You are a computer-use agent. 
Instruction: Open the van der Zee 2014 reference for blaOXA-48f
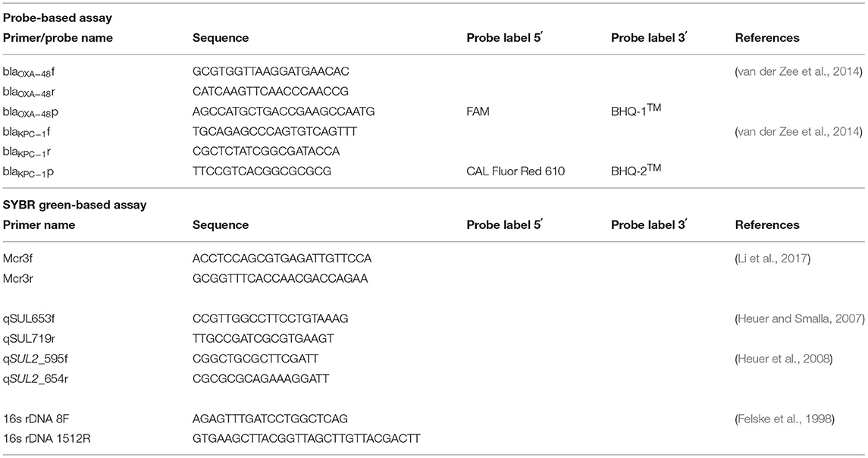(x=801, y=71)
